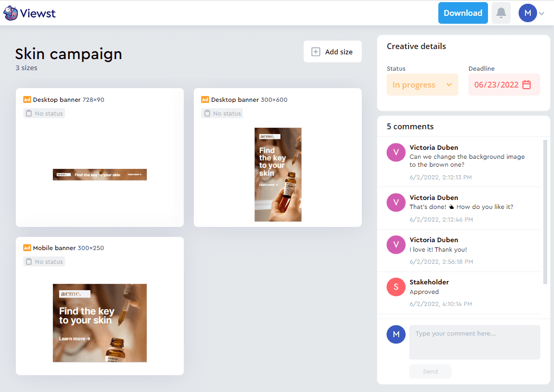Click the M avatar beside the comment box

pyautogui.click(x=396, y=334)
